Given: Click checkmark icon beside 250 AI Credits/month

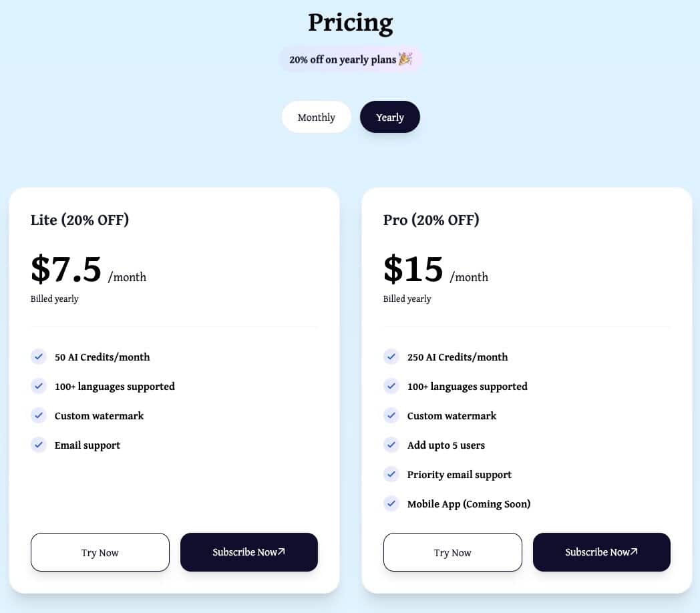Looking at the screenshot, I should tap(391, 357).
